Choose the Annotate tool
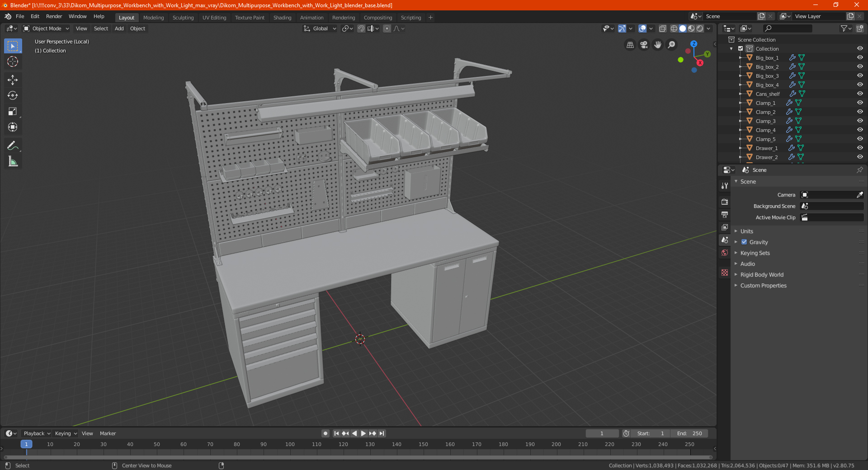 coord(13,146)
